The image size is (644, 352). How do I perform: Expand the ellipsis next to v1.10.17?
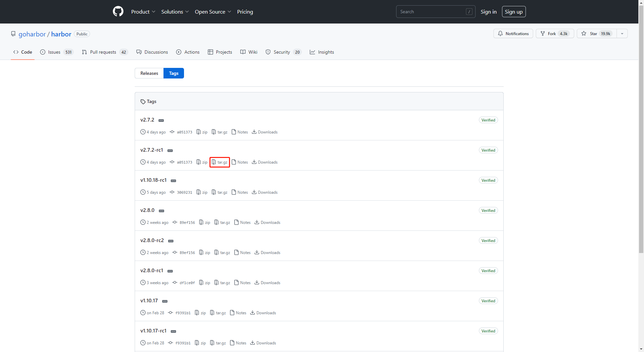(x=165, y=301)
